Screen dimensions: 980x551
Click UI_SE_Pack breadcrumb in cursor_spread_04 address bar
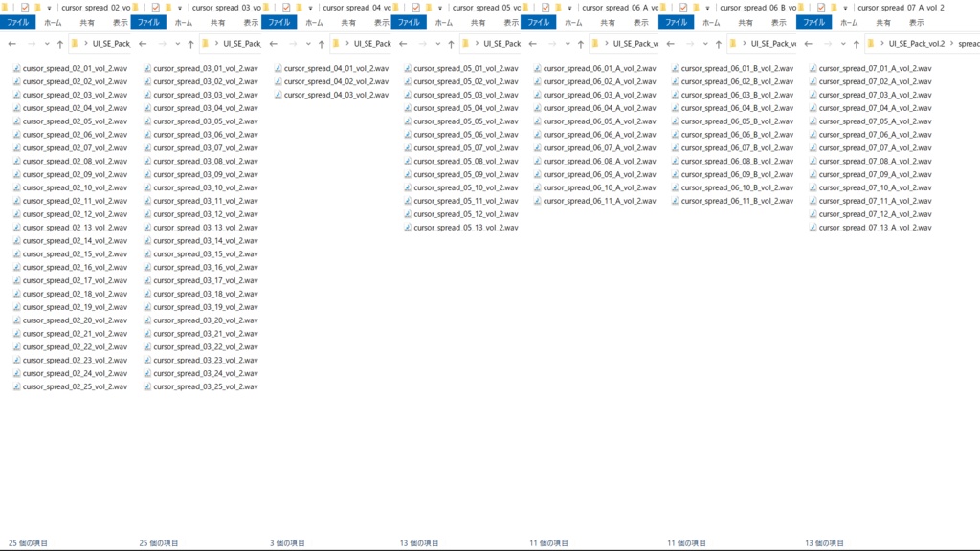pyautogui.click(x=372, y=44)
